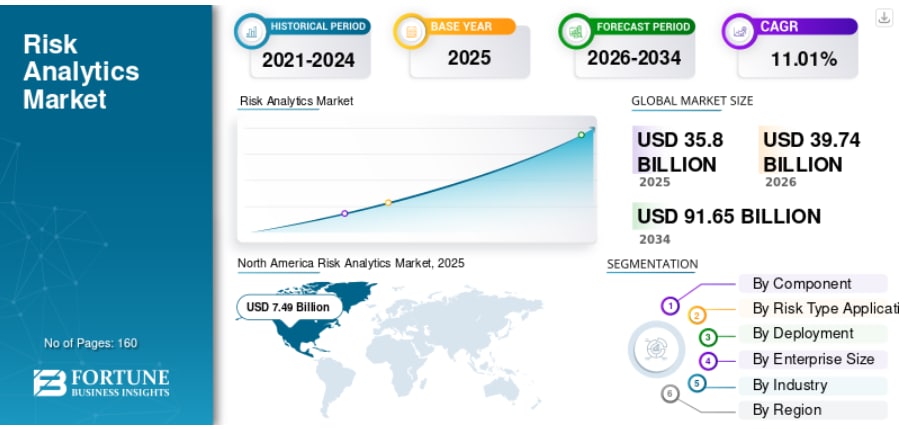This screenshot has height=429, width=916.
Task: Click the numbered circle 2 for Risk Type
Action: (x=697, y=316)
